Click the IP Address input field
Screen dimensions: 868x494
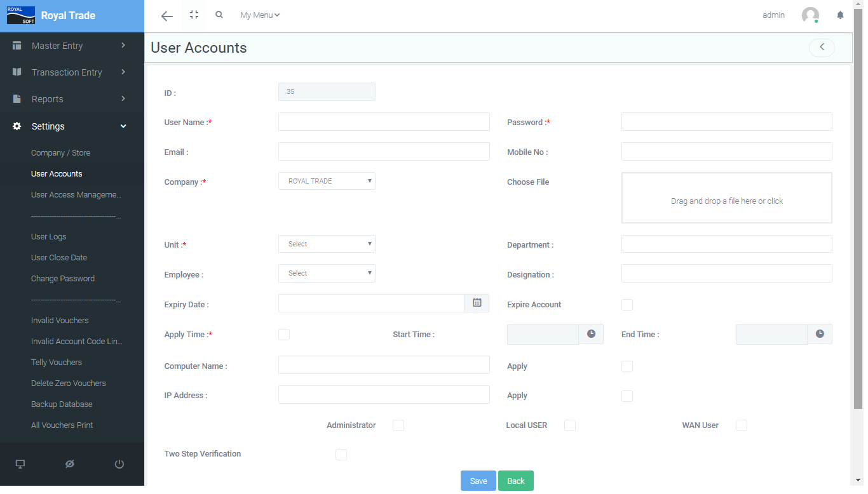(384, 394)
